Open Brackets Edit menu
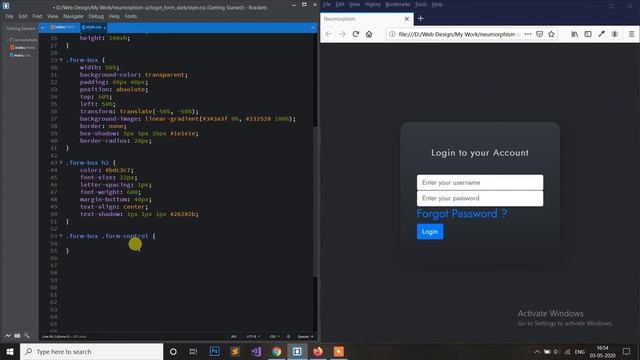Screen dimensions: 640x360 click(x=23, y=16)
